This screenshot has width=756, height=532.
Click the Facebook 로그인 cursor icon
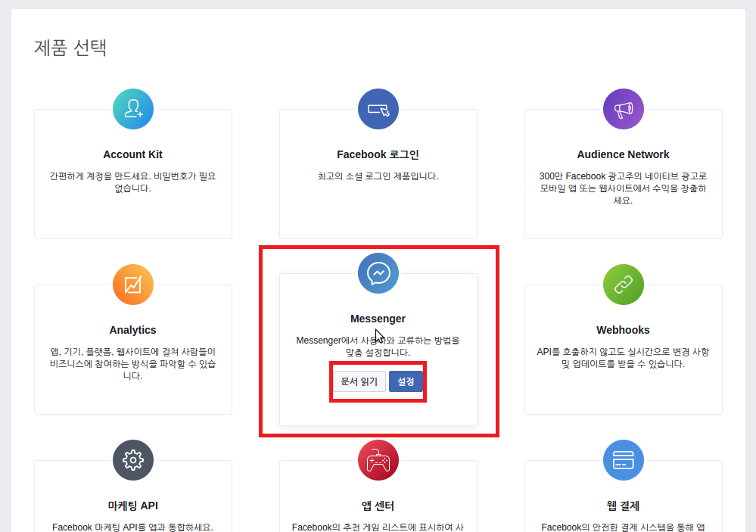(x=378, y=109)
